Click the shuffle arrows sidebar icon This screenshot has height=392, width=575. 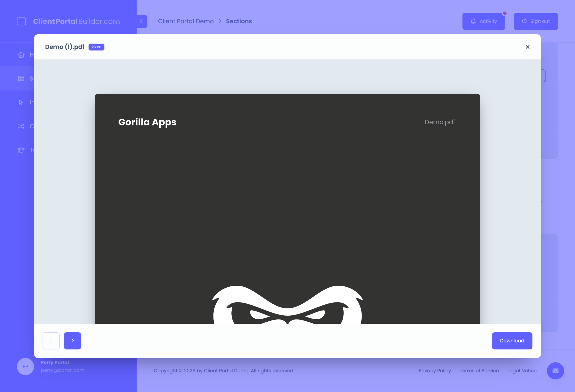click(21, 126)
